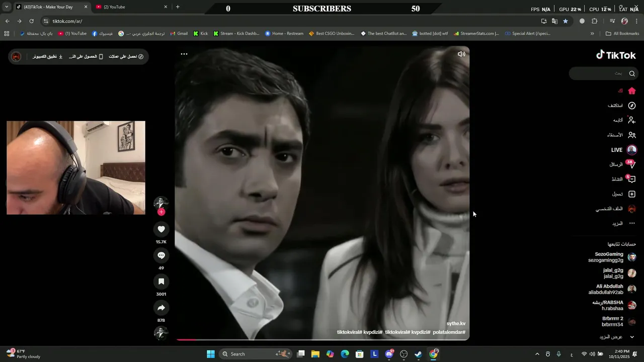The image size is (644, 362).
Task: Open File Explorer from the taskbar
Action: [x=315, y=354]
